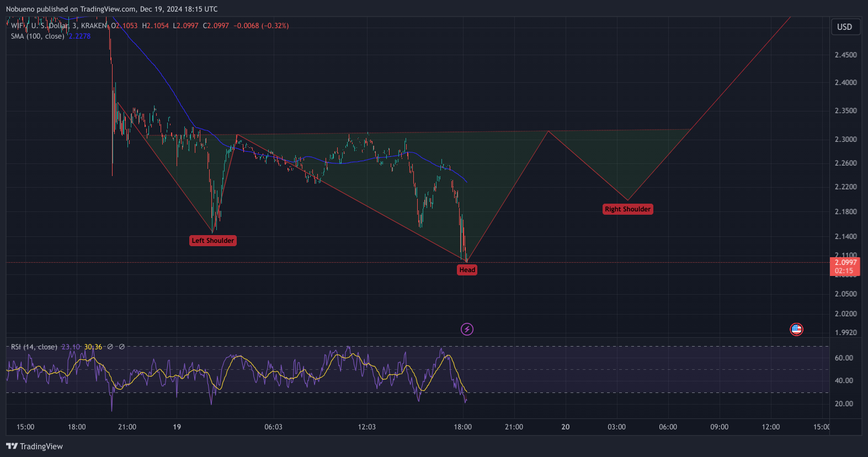
Task: Click the 18:00 label right of 12:03
Action: pos(462,427)
